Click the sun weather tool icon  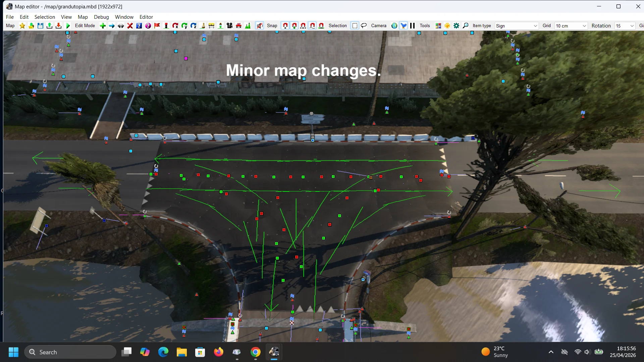click(x=447, y=26)
